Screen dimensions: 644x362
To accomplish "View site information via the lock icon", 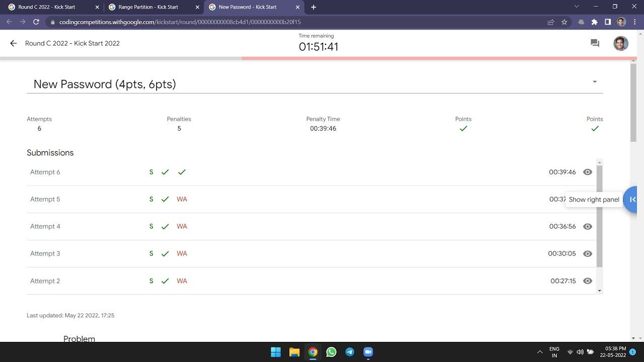I will (x=52, y=22).
